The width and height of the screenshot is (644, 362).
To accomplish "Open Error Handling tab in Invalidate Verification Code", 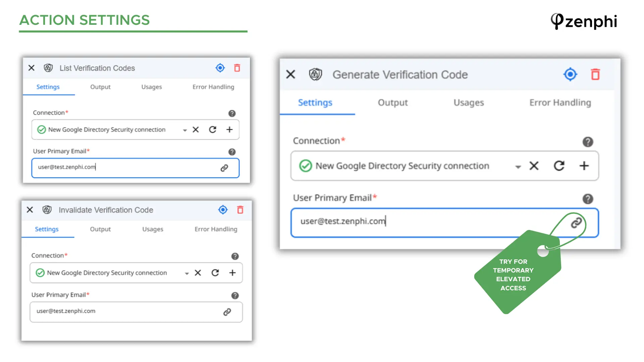I will coord(216,229).
